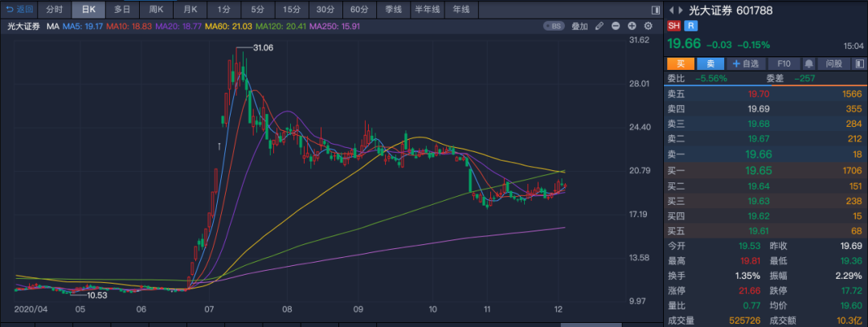The height and width of the screenshot is (327, 868).
Task: Open the pencil drawing tool
Action: point(600,27)
